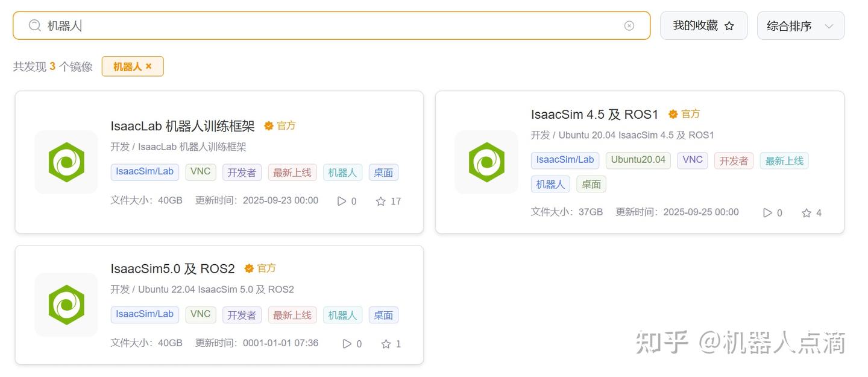The height and width of the screenshot is (377, 868).
Task: Open the 综合排序 sort dropdown
Action: point(800,26)
